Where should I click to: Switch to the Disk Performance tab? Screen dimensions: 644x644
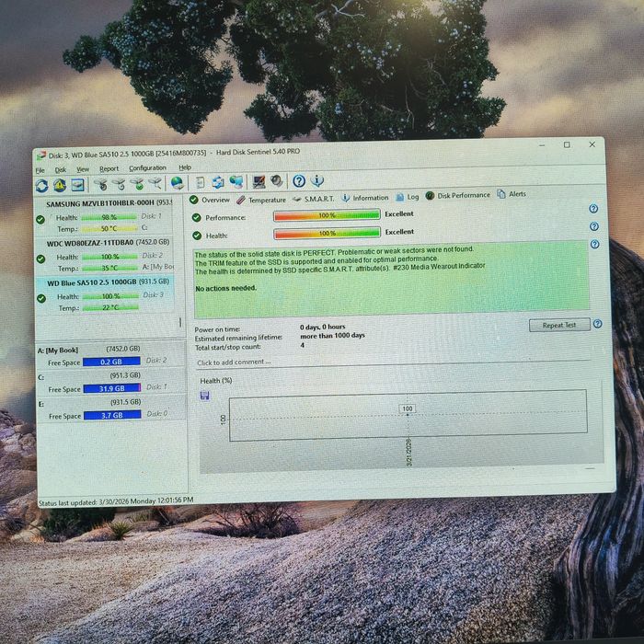pyautogui.click(x=458, y=195)
